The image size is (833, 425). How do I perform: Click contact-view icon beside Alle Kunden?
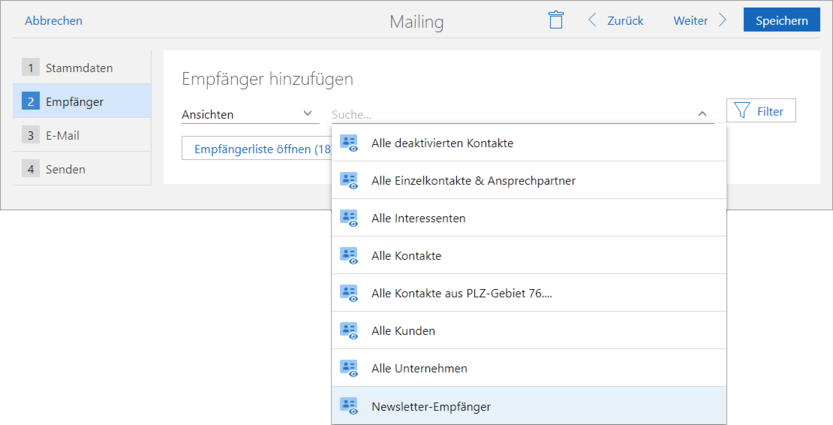[349, 331]
